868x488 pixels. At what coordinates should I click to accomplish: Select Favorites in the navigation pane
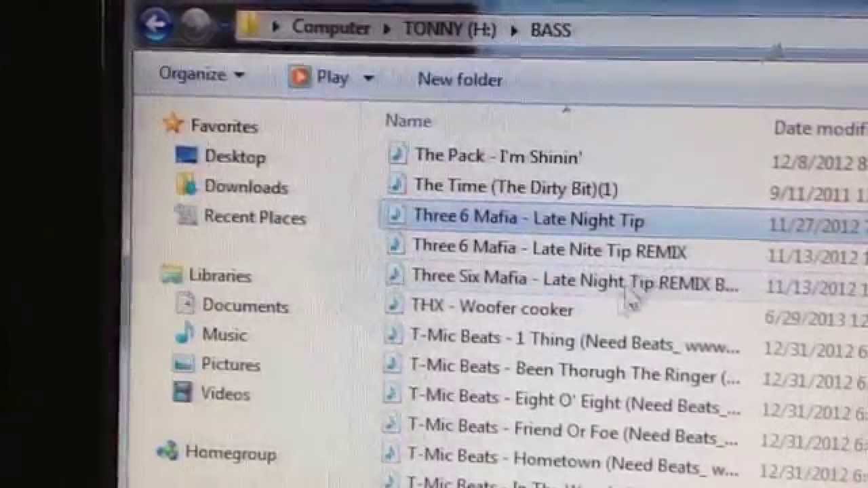tap(224, 125)
